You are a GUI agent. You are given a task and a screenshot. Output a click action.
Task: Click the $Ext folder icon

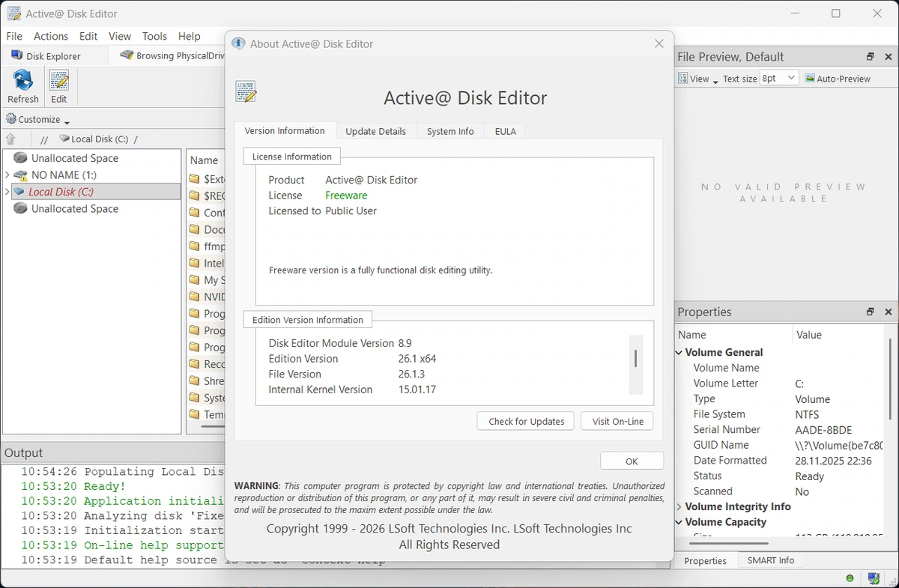195,179
